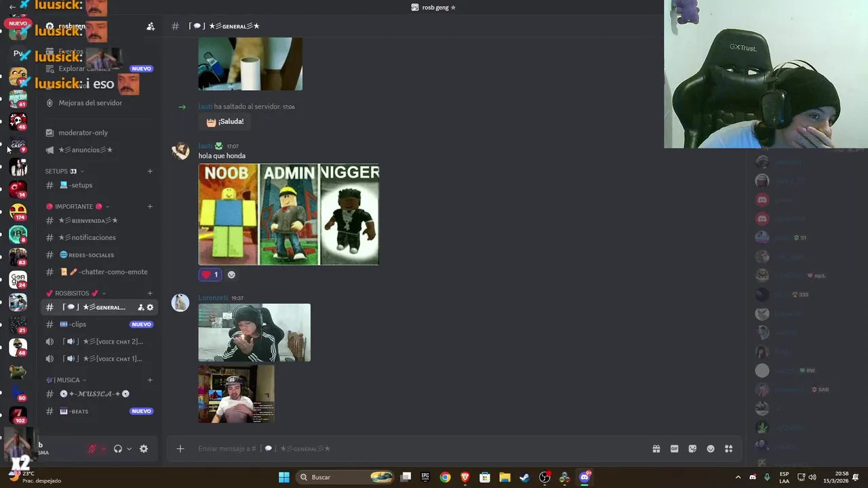This screenshot has width=868, height=488.
Task: Open the server with 174 badge
Action: (x=18, y=211)
